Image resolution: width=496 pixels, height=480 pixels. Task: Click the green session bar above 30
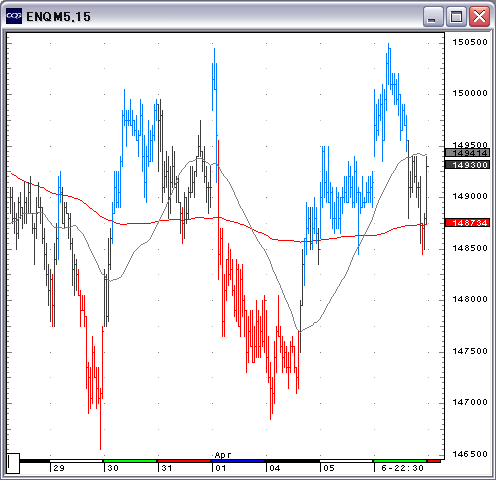pyautogui.click(x=130, y=461)
